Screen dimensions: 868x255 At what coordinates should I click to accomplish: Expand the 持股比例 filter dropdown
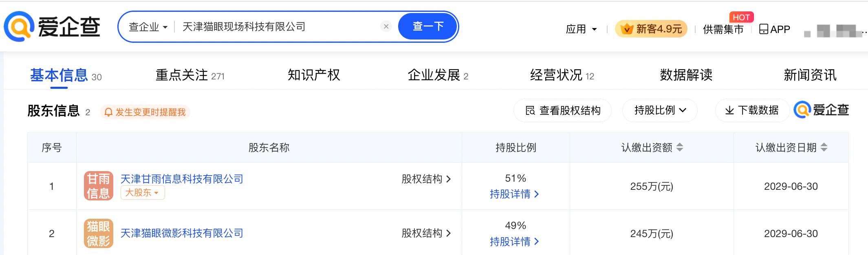(659, 110)
